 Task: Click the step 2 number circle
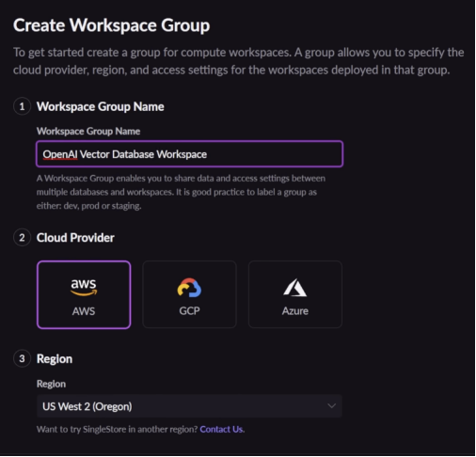click(22, 238)
